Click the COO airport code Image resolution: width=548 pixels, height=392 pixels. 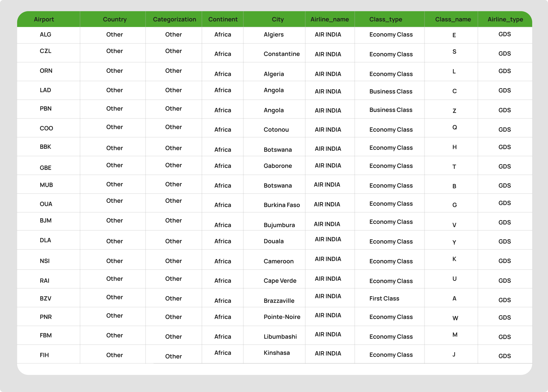click(46, 128)
